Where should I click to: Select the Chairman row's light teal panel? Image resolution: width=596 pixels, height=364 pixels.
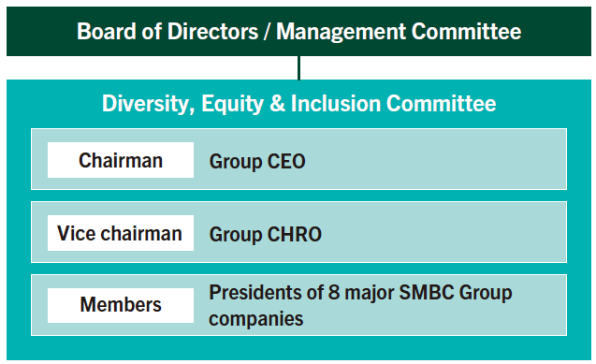pos(298,159)
